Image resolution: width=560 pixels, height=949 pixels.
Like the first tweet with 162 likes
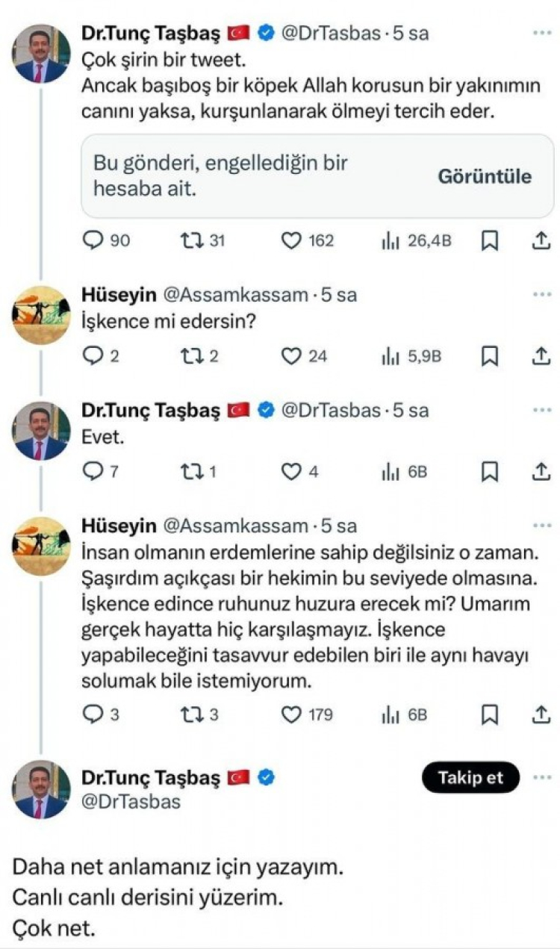click(291, 240)
